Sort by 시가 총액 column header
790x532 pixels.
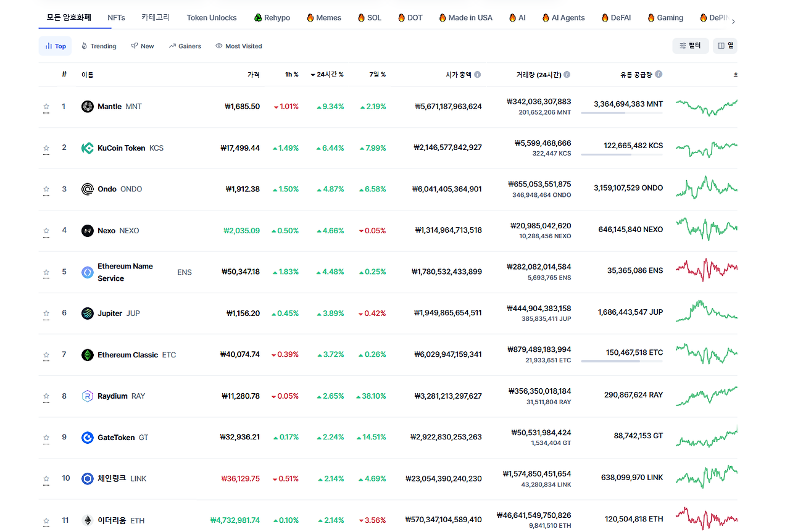pos(459,74)
